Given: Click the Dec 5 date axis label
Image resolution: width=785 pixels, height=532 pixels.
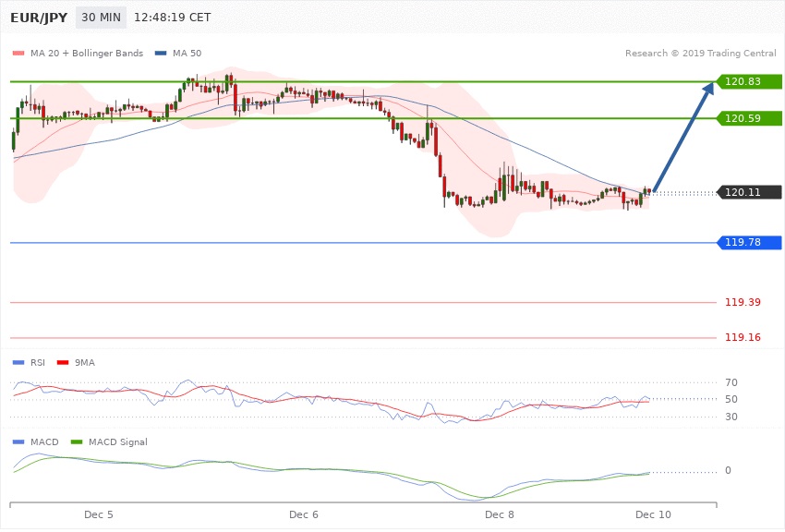Looking at the screenshot, I should point(99,513).
